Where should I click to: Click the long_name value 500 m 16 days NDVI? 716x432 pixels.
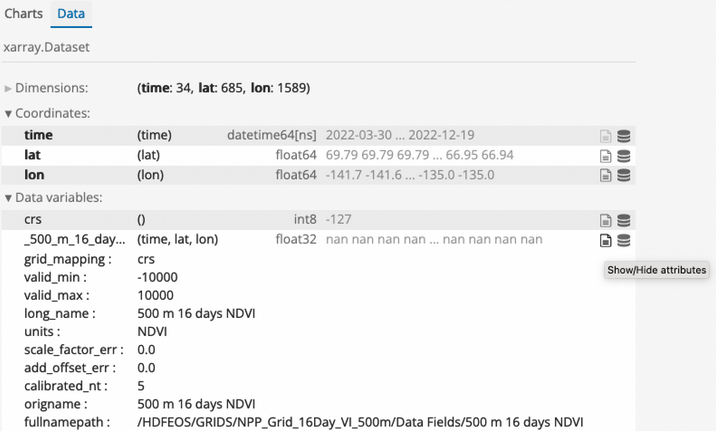click(196, 313)
